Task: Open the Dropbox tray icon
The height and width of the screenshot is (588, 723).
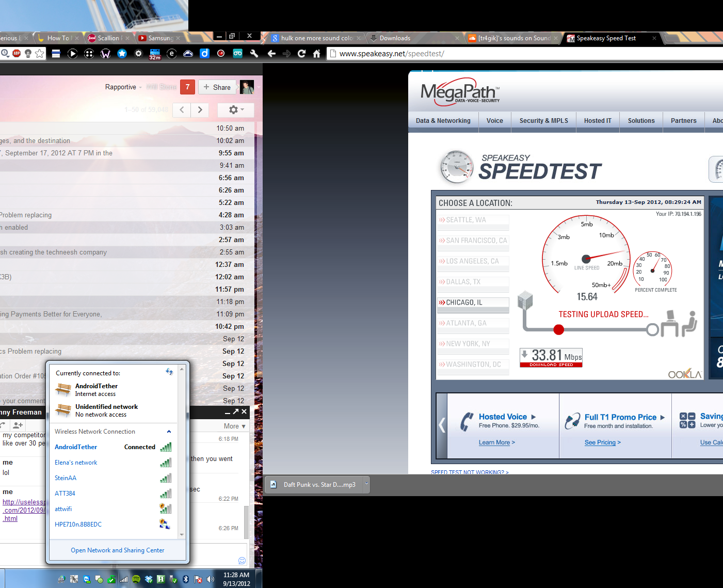Action: pos(149,579)
